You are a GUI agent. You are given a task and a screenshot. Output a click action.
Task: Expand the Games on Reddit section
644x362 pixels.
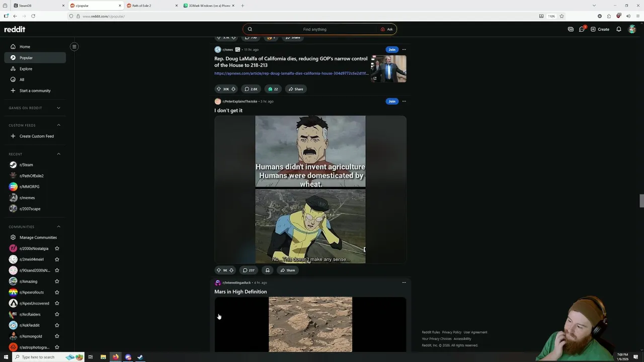tap(58, 108)
